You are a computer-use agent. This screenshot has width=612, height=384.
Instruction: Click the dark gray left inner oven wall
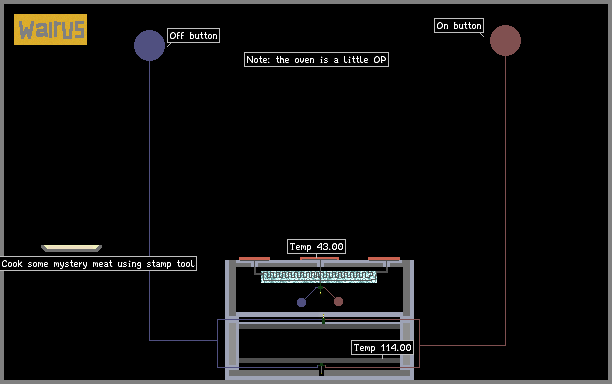pos(232,288)
